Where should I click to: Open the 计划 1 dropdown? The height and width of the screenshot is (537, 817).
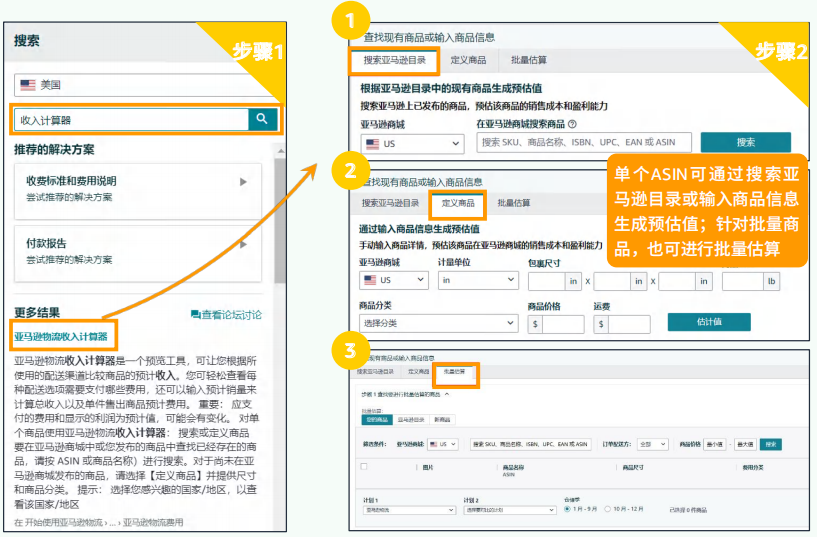tap(410, 510)
